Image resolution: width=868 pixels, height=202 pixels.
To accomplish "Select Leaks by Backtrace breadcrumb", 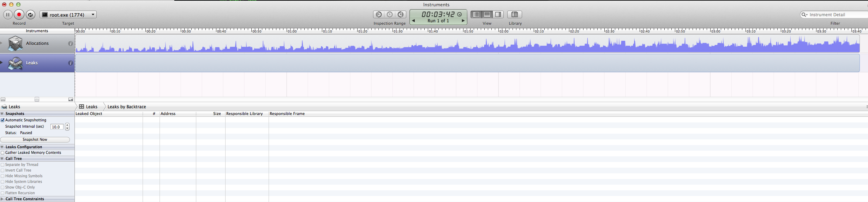I will (x=126, y=107).
